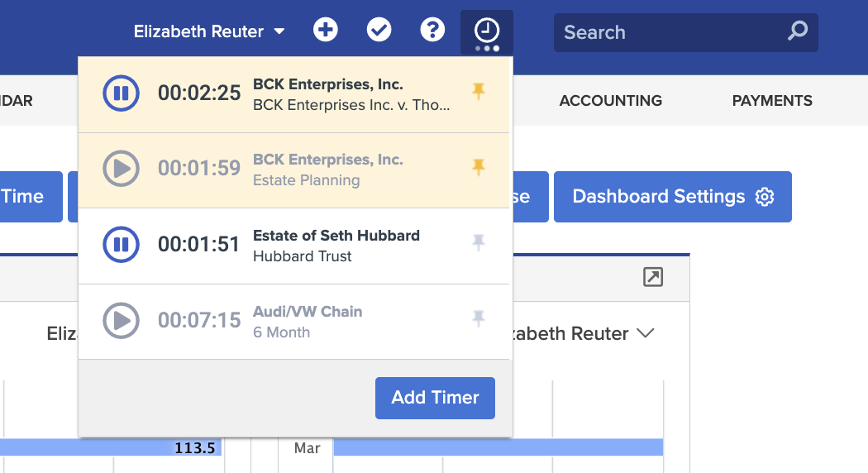This screenshot has height=473, width=868.
Task: Unpin the BCK Enterprises v. Tho... timer
Action: [x=479, y=91]
